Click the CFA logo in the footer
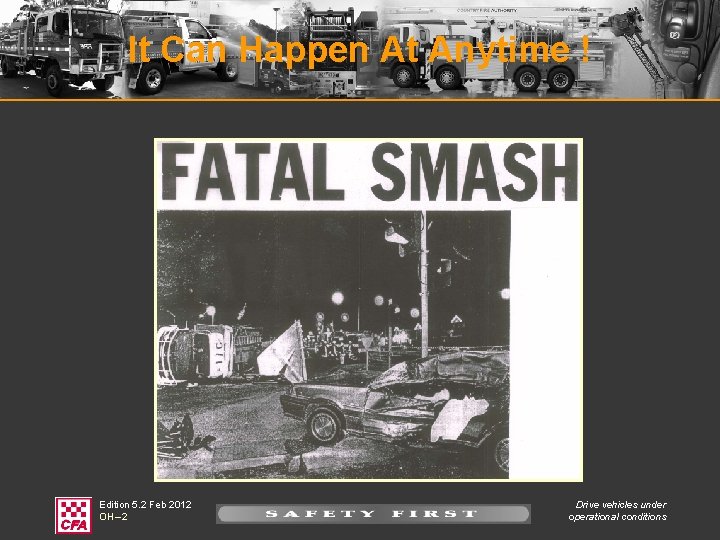 73,515
